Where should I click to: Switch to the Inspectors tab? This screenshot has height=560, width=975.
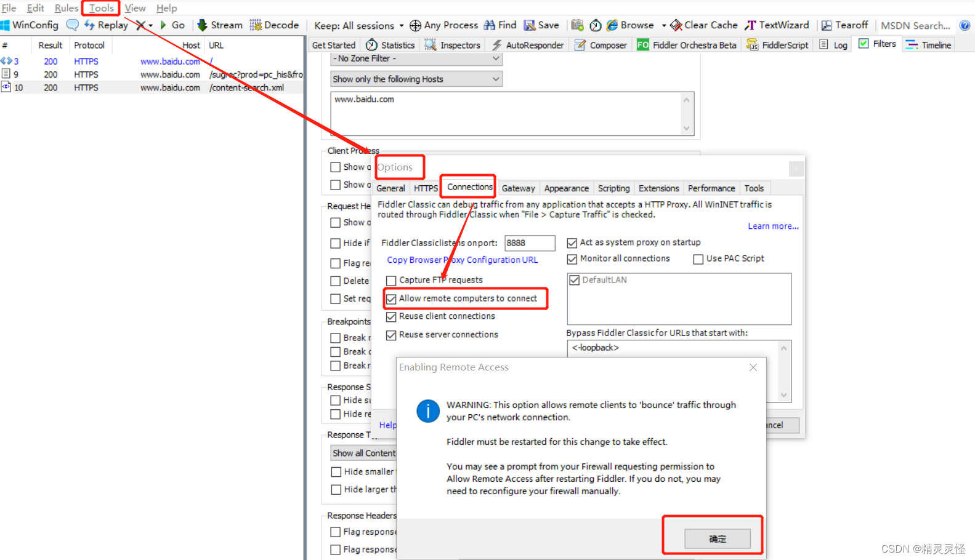(452, 45)
